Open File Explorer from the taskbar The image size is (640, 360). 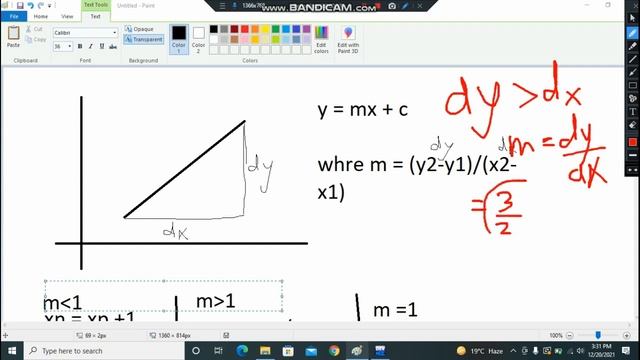265,351
